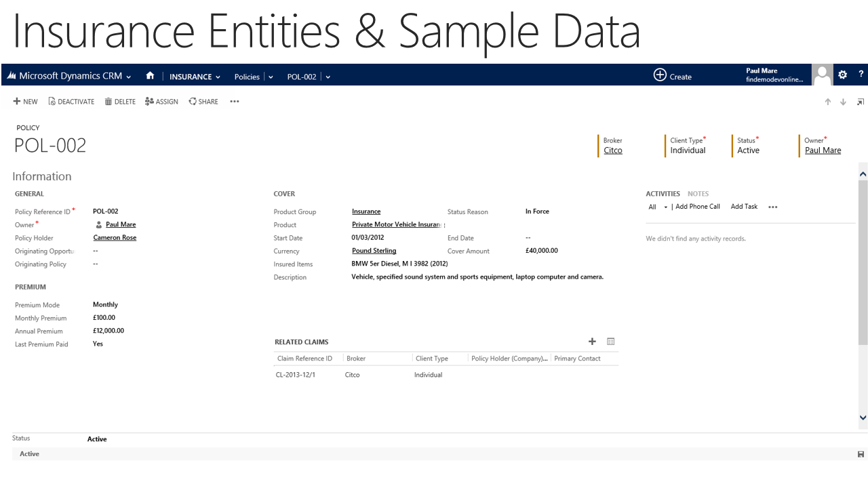Switch to the Activities tab
Screen dimensions: 868x488
click(663, 194)
